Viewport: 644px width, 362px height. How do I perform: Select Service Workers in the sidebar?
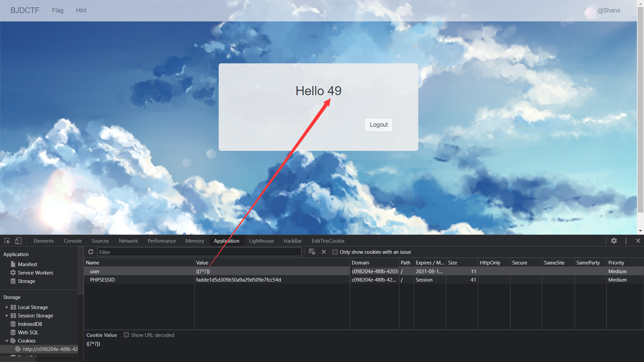[x=35, y=273]
